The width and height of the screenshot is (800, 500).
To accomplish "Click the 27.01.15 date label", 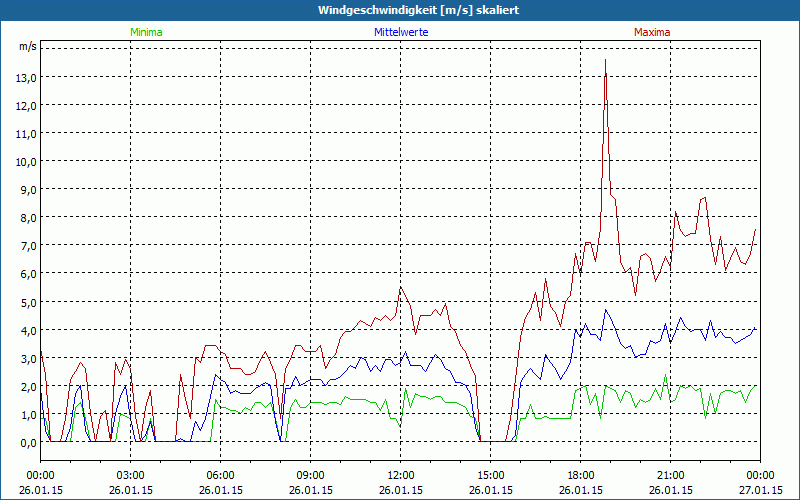I will 759,491.
